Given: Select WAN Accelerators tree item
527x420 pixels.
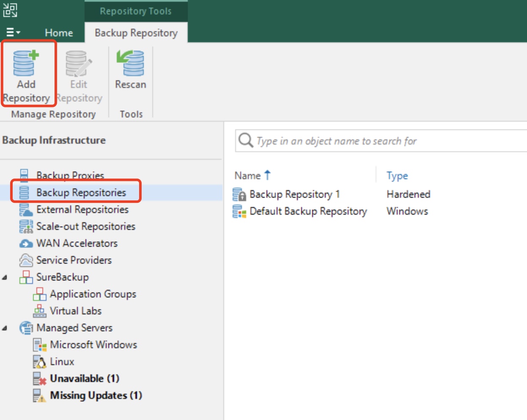Looking at the screenshot, I should [x=77, y=243].
